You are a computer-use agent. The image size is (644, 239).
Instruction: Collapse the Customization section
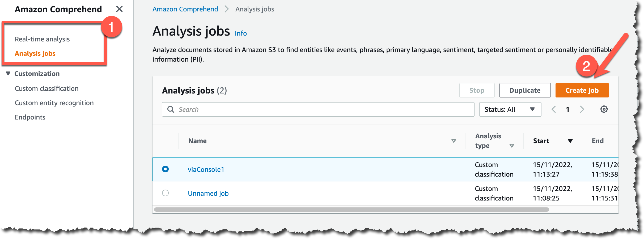pyautogui.click(x=8, y=74)
